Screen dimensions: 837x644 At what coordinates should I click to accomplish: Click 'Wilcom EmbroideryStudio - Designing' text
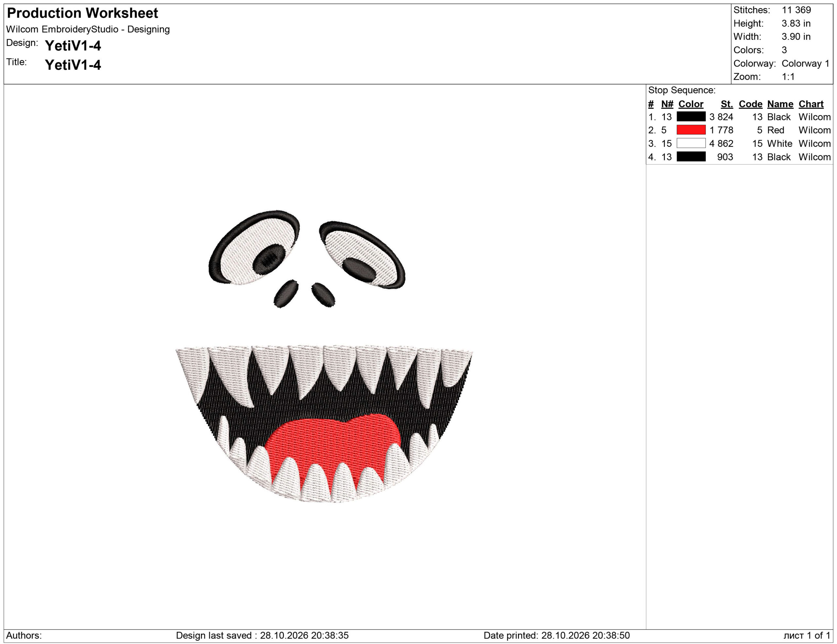pyautogui.click(x=88, y=29)
